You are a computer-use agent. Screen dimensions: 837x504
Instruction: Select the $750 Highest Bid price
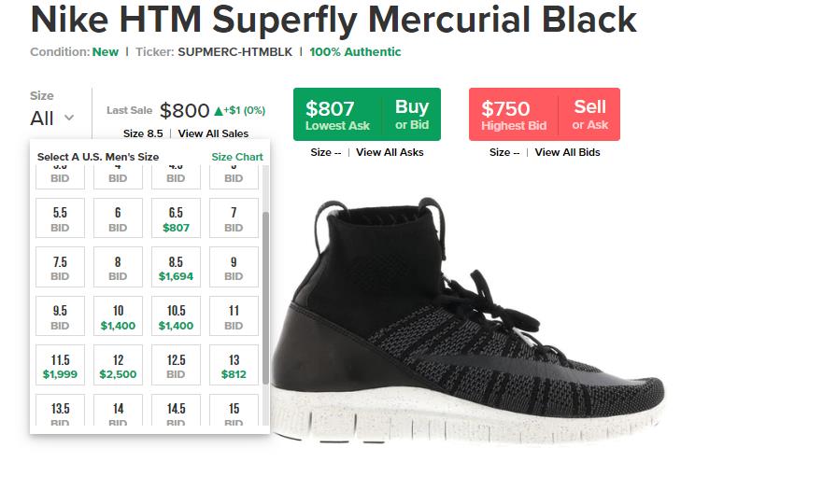point(513,114)
